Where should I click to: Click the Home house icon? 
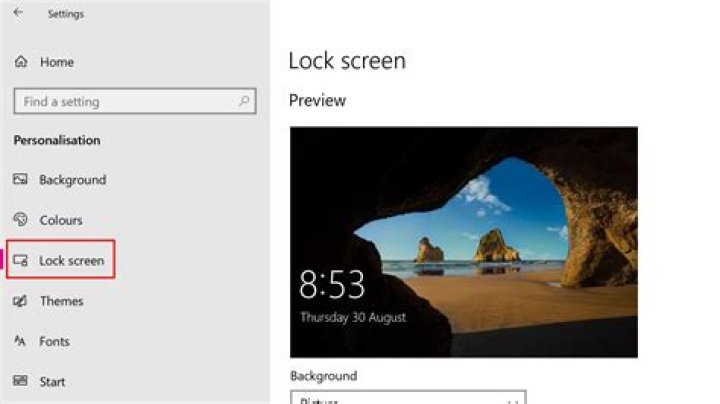point(21,62)
